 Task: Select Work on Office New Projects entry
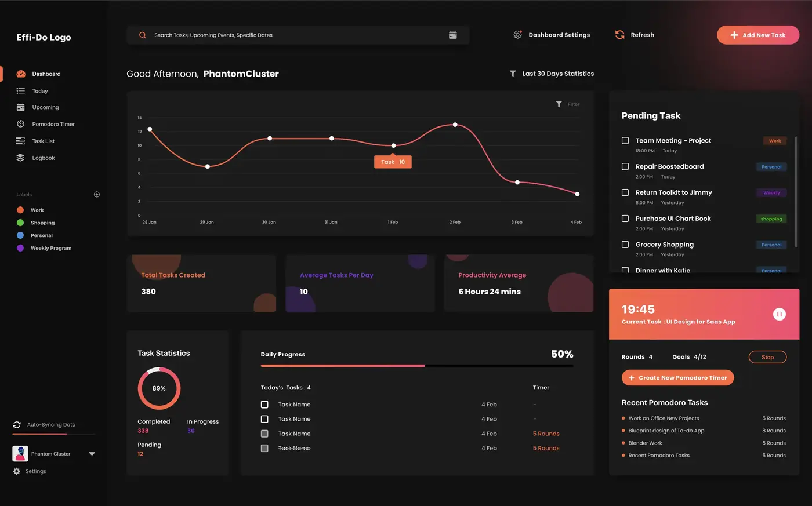click(x=664, y=418)
